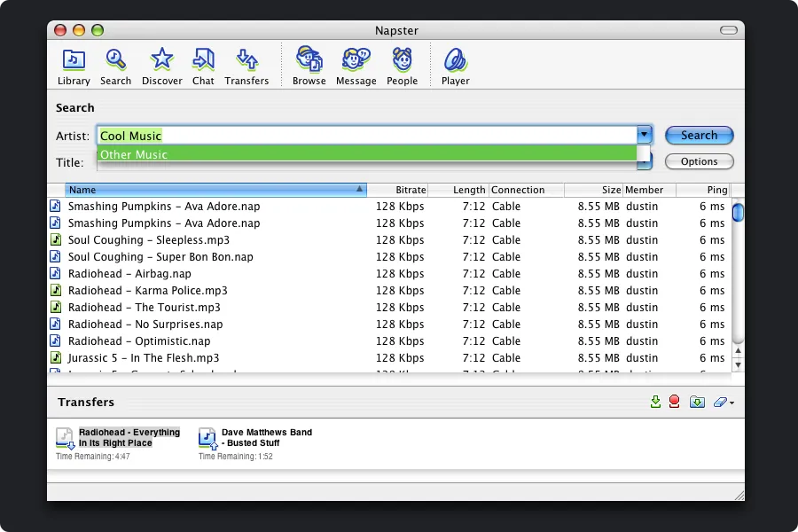
Task: Sort by the Size column header
Action: tap(594, 190)
